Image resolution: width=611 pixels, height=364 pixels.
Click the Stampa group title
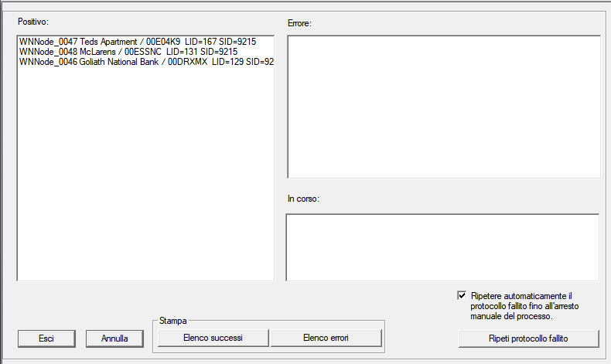point(172,319)
